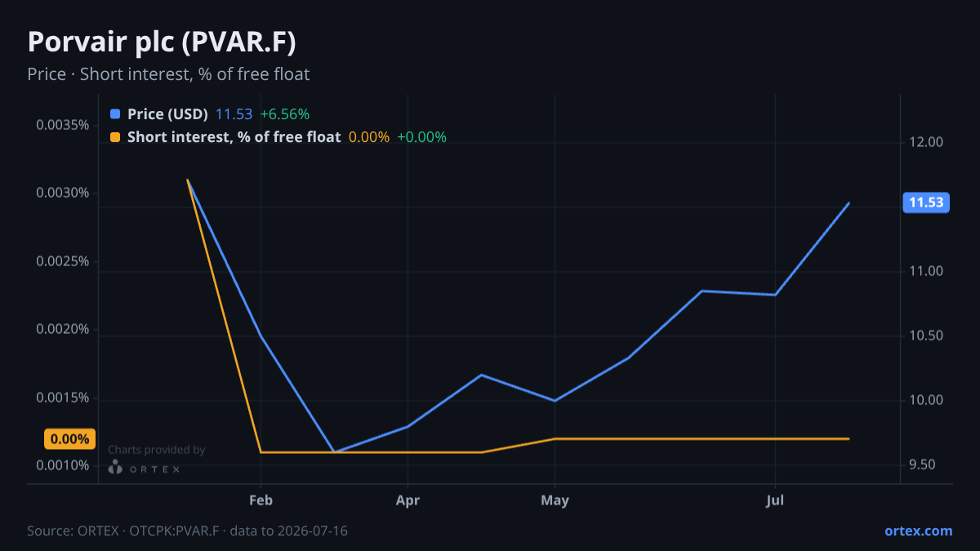The image size is (980, 551).
Task: Click the blue Price legend swatch
Action: [x=114, y=114]
